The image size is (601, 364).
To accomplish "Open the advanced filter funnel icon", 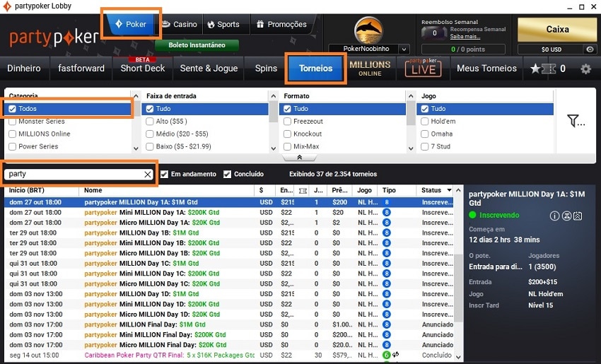I will coord(576,121).
